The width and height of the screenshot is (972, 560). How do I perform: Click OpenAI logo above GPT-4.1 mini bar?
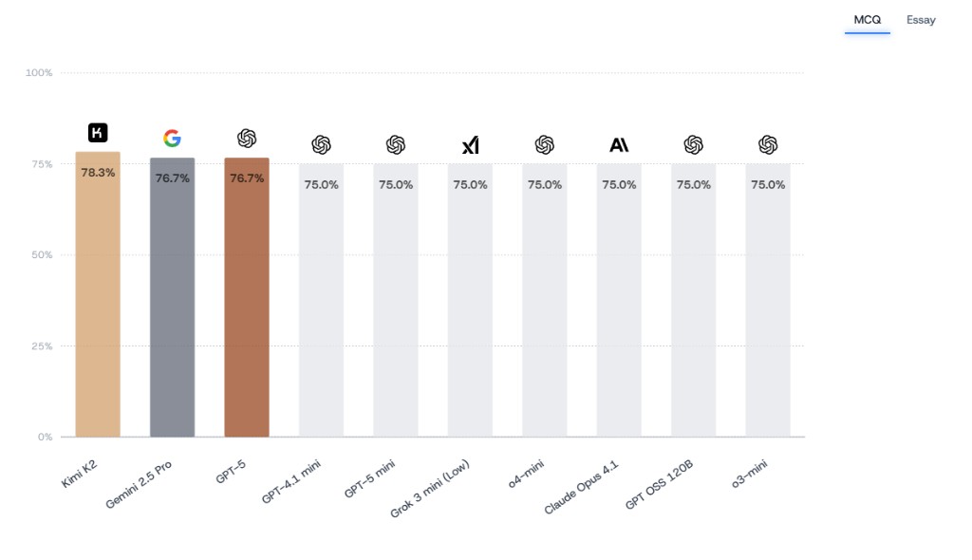(x=321, y=145)
